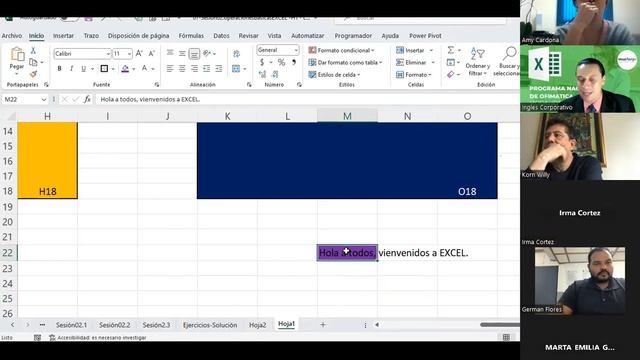Toggle top vertical alignment
The height and width of the screenshot is (360, 640).
pos(170,53)
